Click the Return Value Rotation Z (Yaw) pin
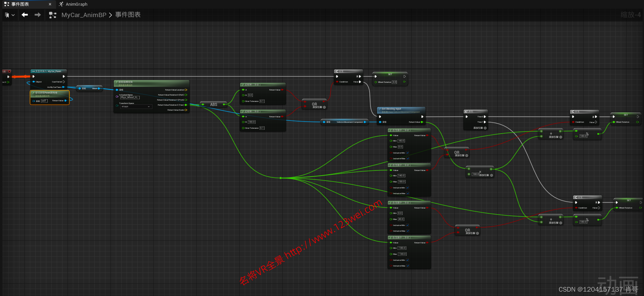This screenshot has height=296, width=644. tap(186, 105)
